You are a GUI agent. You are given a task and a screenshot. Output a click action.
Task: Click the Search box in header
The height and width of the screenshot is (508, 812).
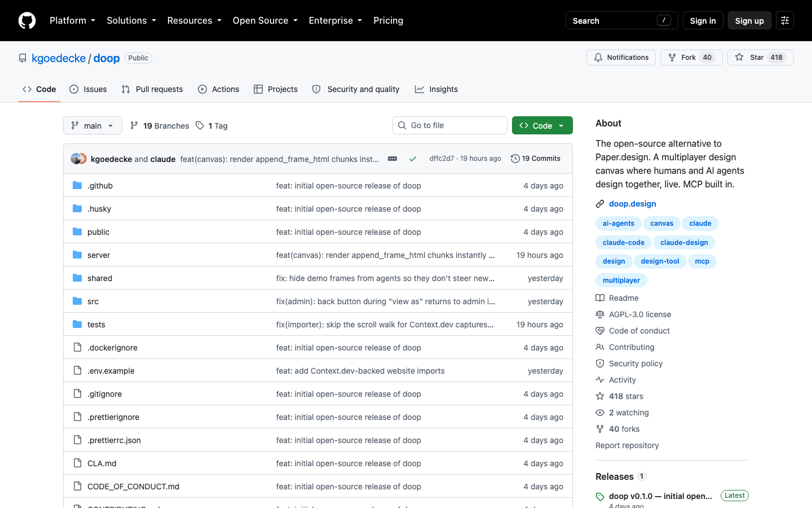point(621,20)
